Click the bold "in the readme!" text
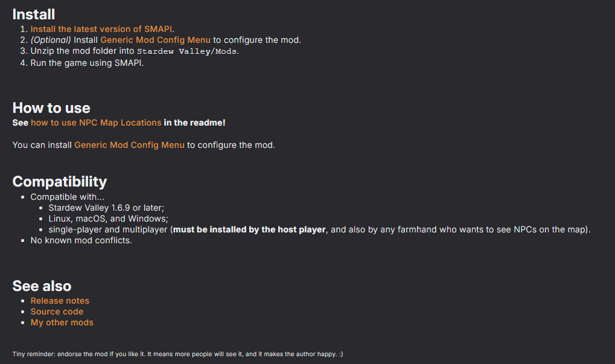The height and width of the screenshot is (364, 615). (194, 123)
